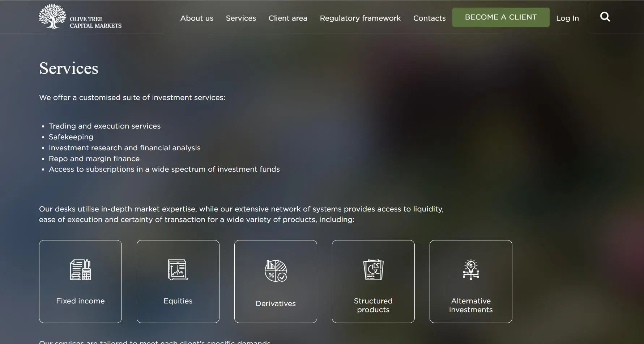Open the search magnifier icon
This screenshot has width=644, height=344.
605,17
